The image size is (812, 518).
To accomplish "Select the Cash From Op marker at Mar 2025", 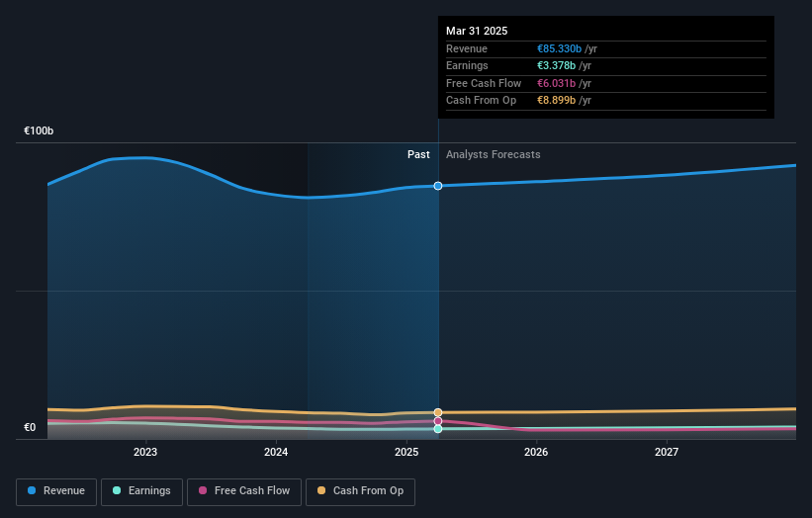I will tap(438, 412).
